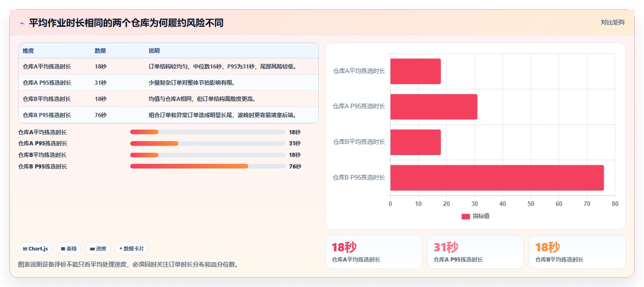644x287 pixels.
Task: Click the 指标值 legend color swatch
Action: pyautogui.click(x=466, y=216)
